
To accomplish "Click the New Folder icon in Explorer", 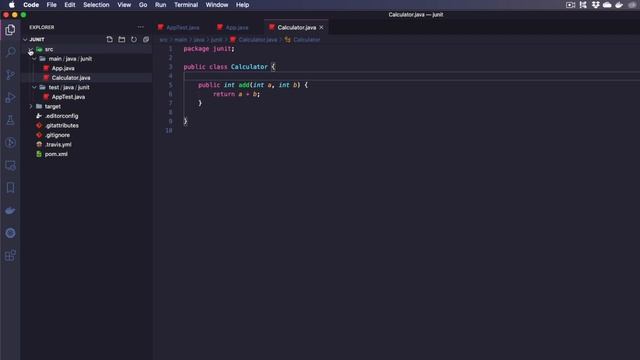I will click(122, 39).
